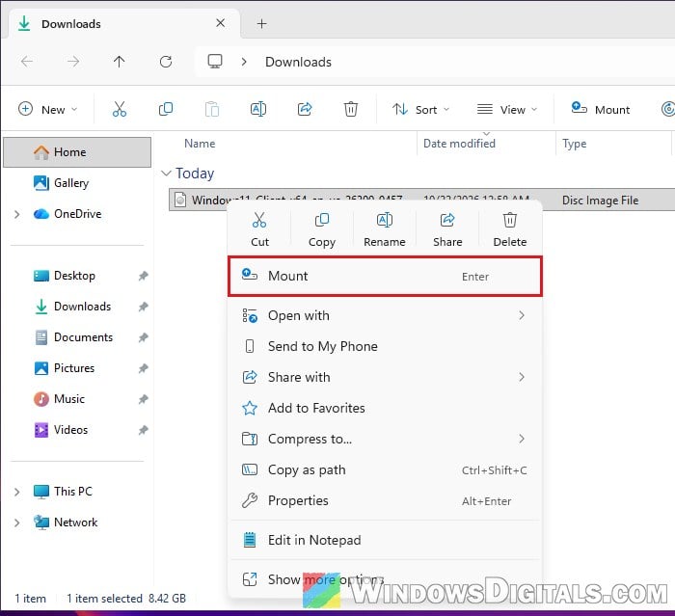
Task: Choose Send to My Phone
Action: point(385,346)
